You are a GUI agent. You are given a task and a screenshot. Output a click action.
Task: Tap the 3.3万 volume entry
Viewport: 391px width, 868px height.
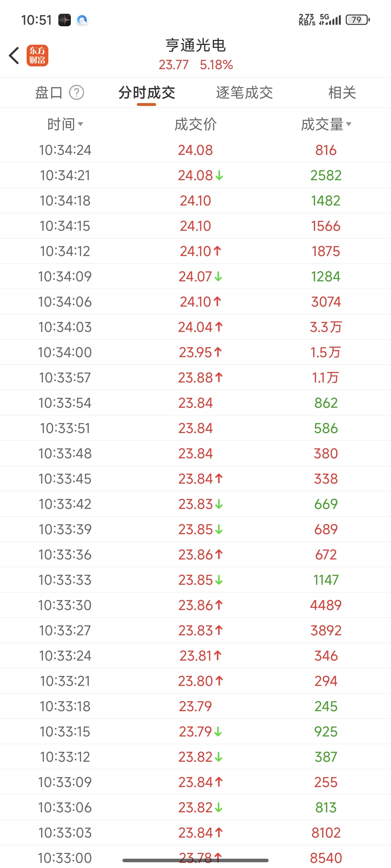[326, 327]
